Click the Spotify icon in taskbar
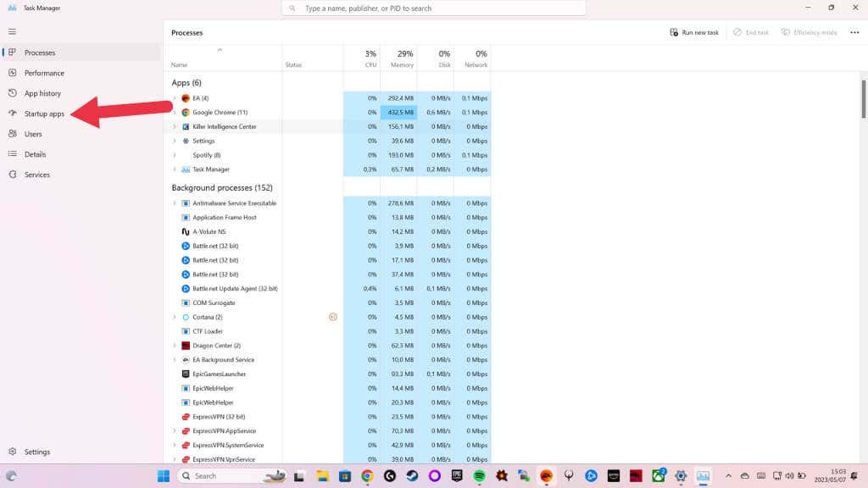 click(480, 476)
